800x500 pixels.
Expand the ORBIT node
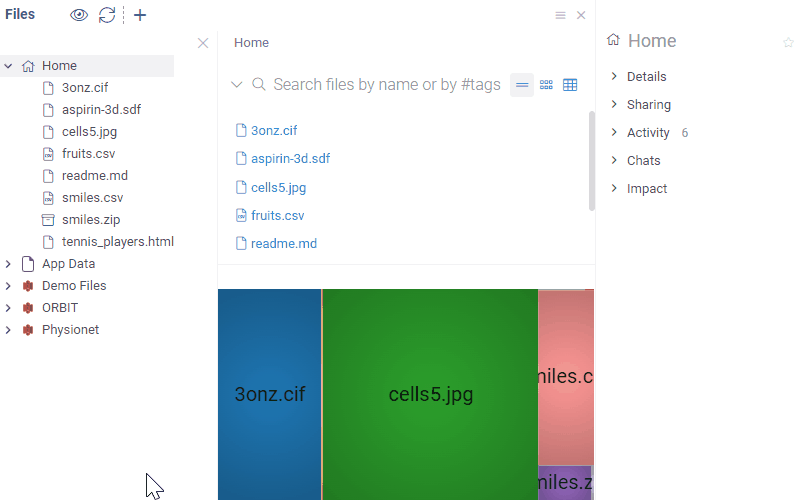point(8,308)
